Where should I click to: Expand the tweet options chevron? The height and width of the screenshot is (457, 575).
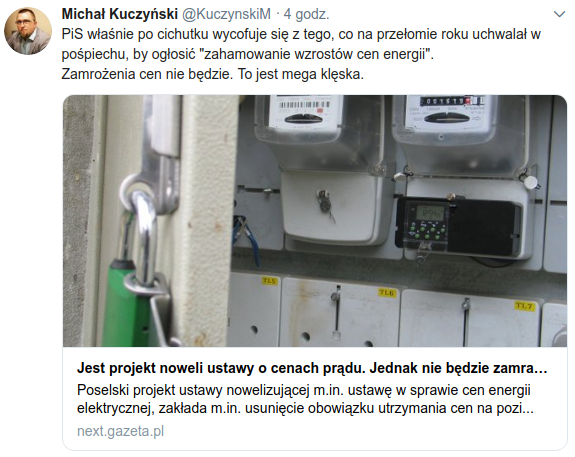[x=559, y=14]
